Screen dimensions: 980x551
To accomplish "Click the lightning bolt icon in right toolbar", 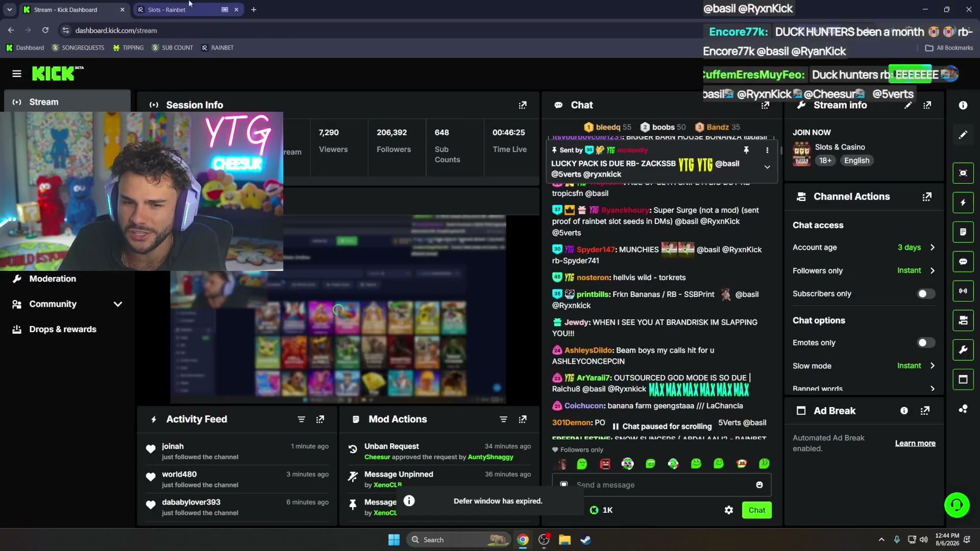I will (x=963, y=203).
